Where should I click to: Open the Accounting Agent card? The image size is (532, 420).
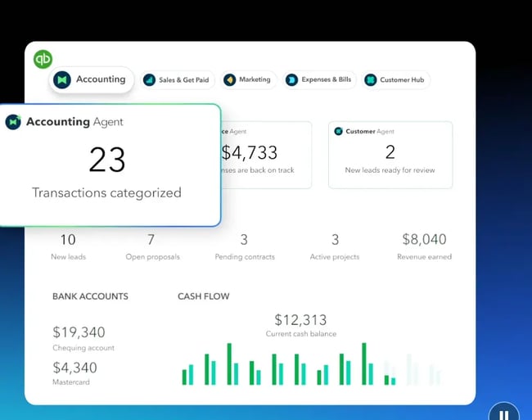[x=110, y=165]
